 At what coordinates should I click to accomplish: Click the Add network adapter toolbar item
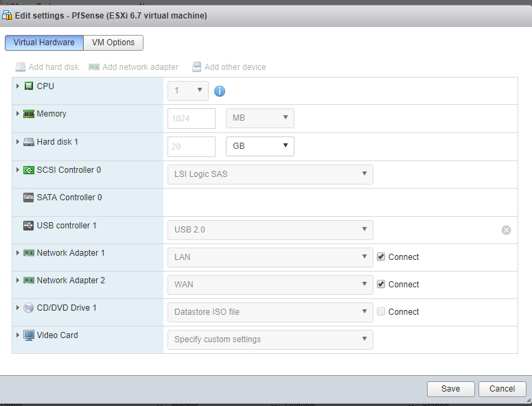tap(134, 67)
